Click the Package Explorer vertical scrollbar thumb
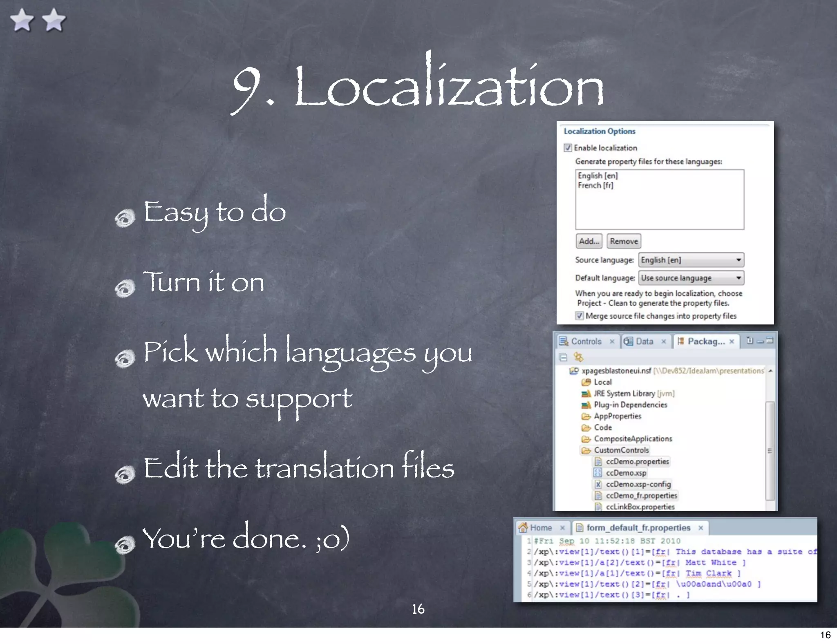Screen dimensions: 837x644 point(770,450)
